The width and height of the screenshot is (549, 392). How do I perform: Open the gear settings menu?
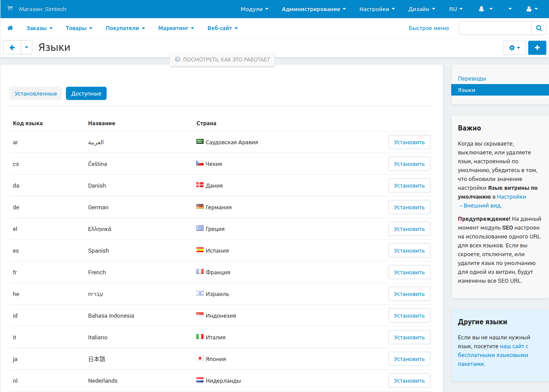tap(514, 48)
